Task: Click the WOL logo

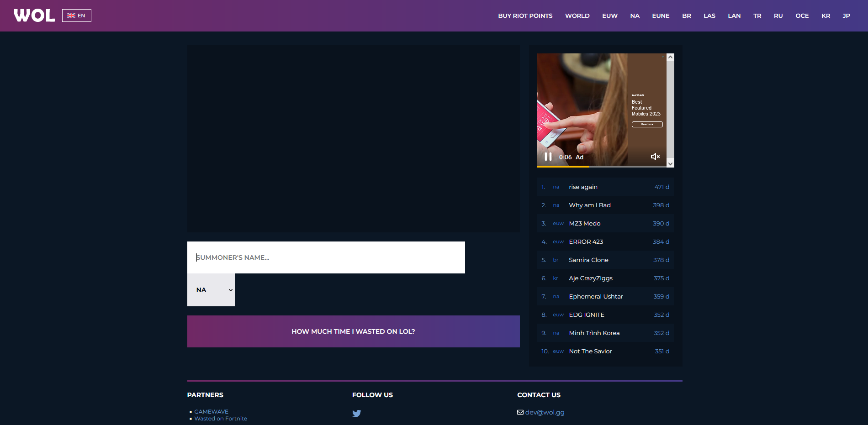Action: 34,16
